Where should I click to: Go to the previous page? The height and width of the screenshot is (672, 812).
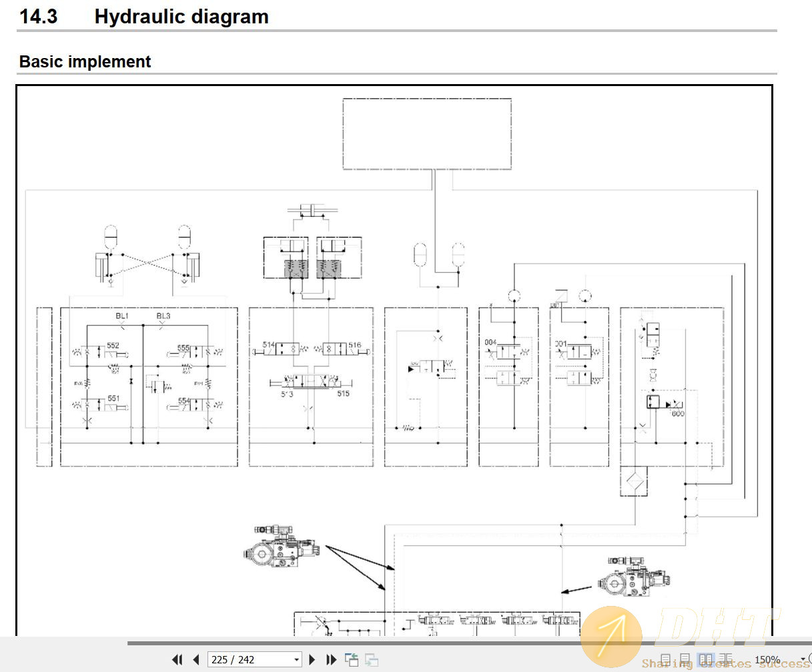[x=196, y=659]
